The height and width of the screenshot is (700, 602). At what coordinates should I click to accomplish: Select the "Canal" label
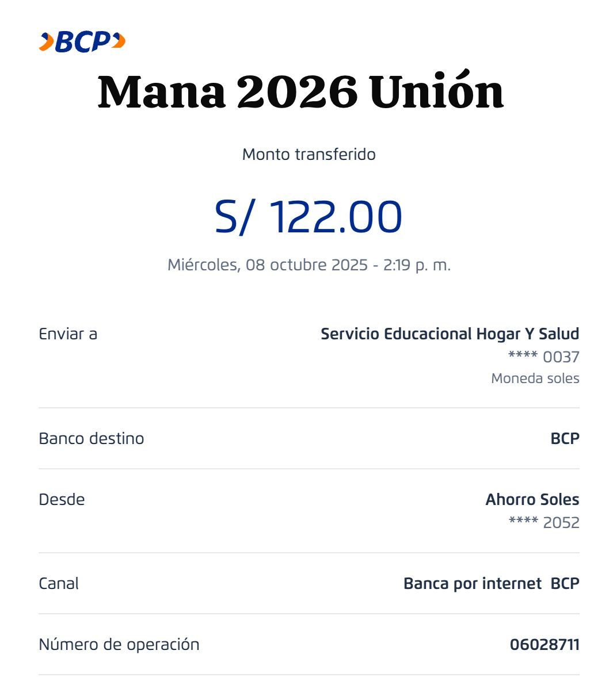59,583
